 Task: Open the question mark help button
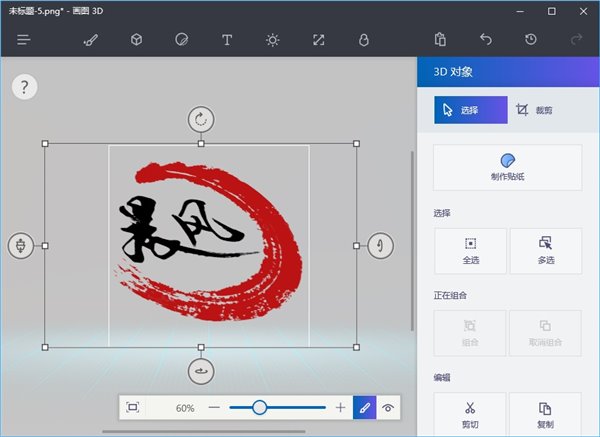(25, 87)
